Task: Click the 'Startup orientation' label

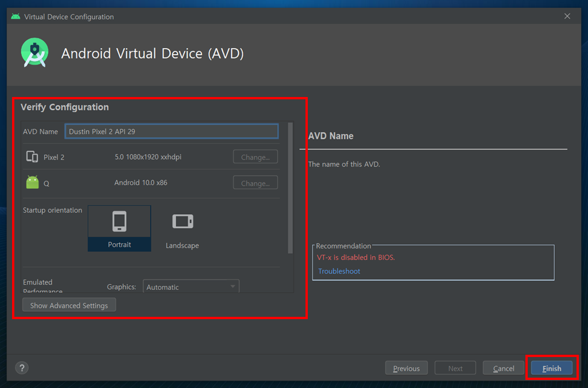Action: pyautogui.click(x=52, y=210)
